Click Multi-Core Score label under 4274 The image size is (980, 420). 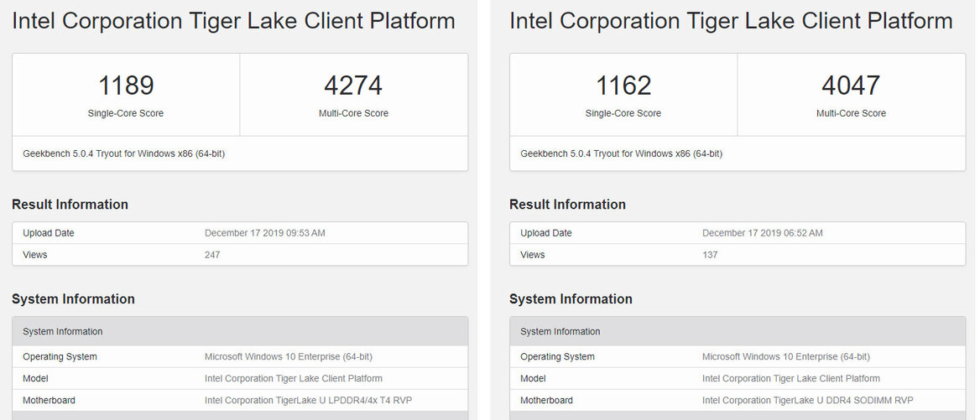(353, 113)
